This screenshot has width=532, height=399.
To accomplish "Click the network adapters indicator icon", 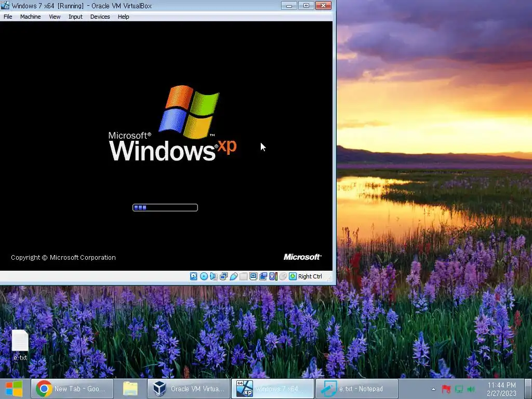I will (x=223, y=276).
